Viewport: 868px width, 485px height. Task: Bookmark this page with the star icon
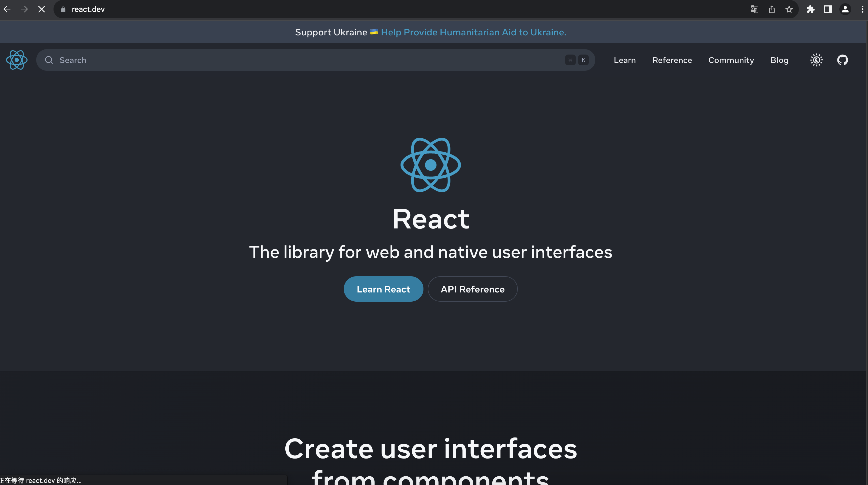coord(789,9)
